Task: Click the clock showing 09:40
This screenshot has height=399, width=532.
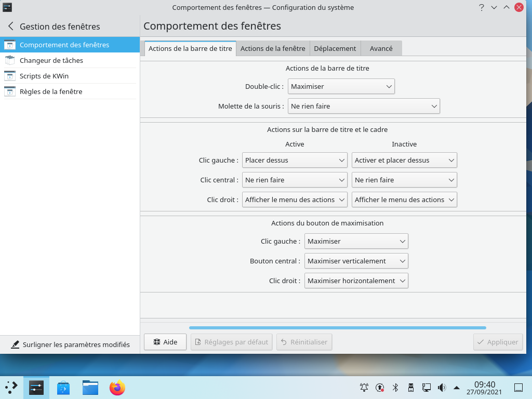Action: point(485,384)
